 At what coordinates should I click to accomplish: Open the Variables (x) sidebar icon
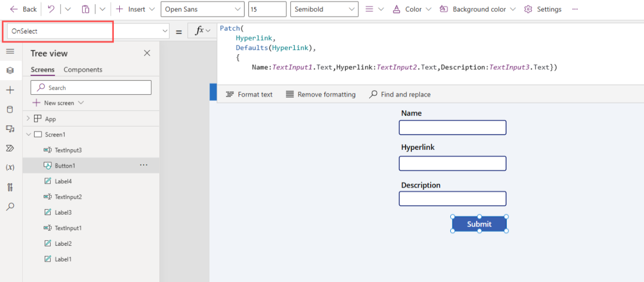point(10,168)
